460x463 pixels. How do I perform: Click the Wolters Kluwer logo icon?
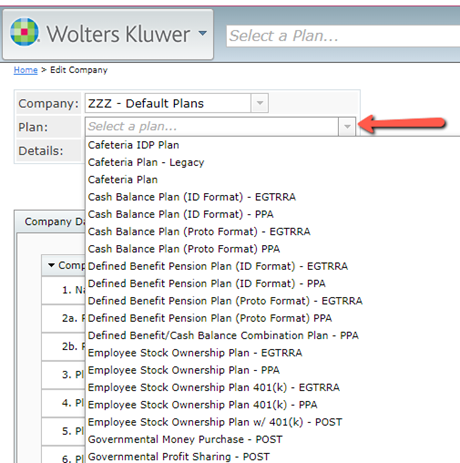click(24, 32)
